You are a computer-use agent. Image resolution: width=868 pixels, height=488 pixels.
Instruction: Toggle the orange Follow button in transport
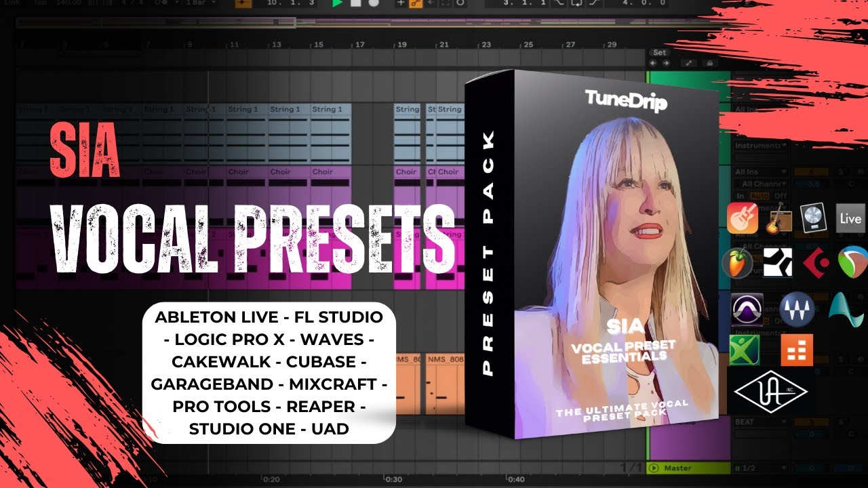tap(244, 3)
